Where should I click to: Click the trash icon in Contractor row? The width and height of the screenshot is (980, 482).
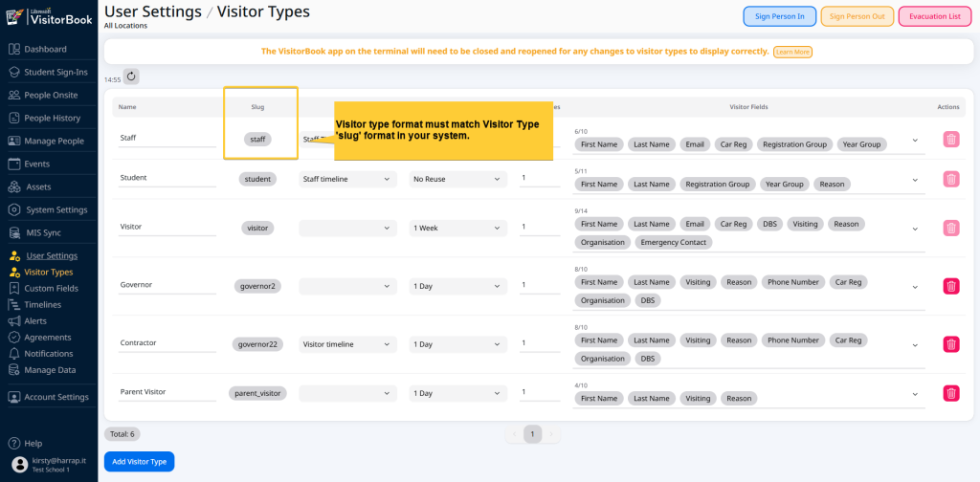point(950,344)
